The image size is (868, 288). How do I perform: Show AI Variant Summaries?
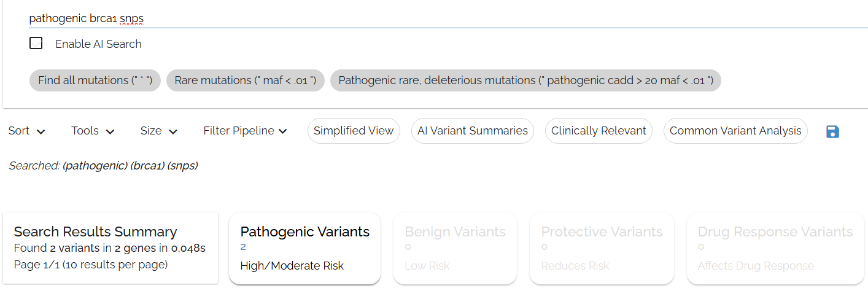(473, 131)
